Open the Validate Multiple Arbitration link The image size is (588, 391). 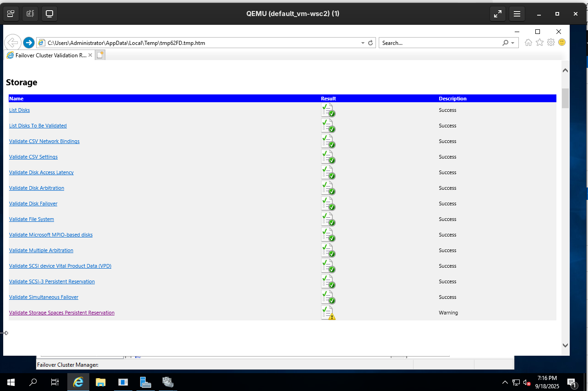pyautogui.click(x=41, y=250)
